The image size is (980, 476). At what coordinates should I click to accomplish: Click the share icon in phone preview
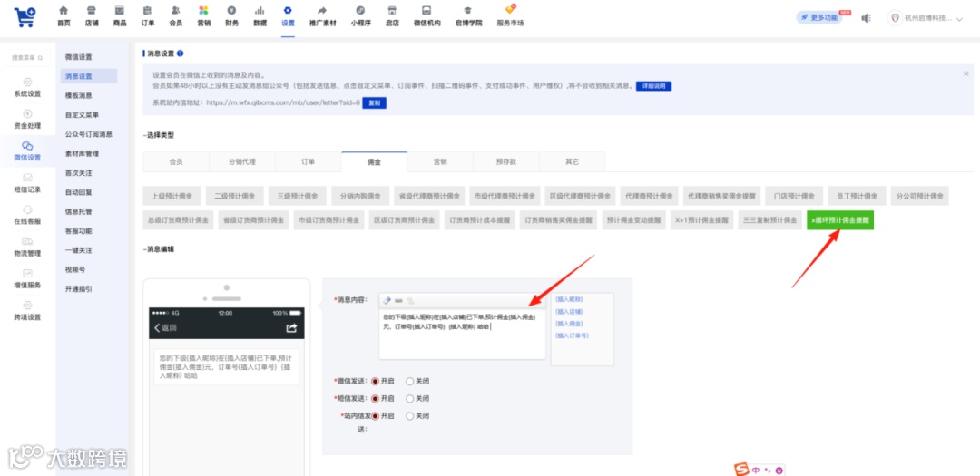(290, 328)
